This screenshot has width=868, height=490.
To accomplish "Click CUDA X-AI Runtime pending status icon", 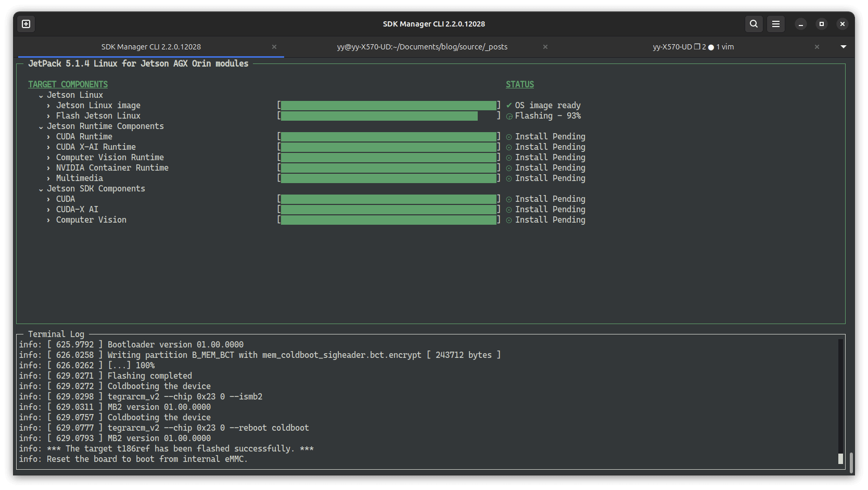I will pyautogui.click(x=509, y=147).
